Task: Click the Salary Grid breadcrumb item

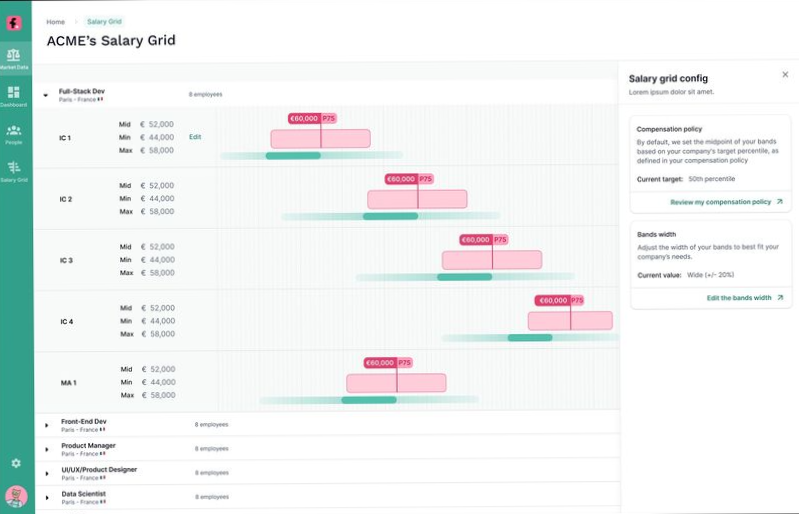Action: 104,21
